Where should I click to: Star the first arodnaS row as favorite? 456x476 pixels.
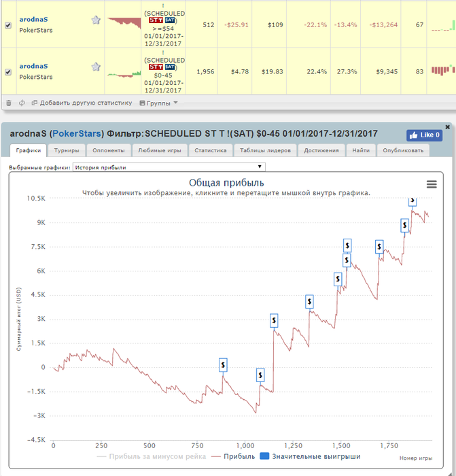pyautogui.click(x=96, y=20)
